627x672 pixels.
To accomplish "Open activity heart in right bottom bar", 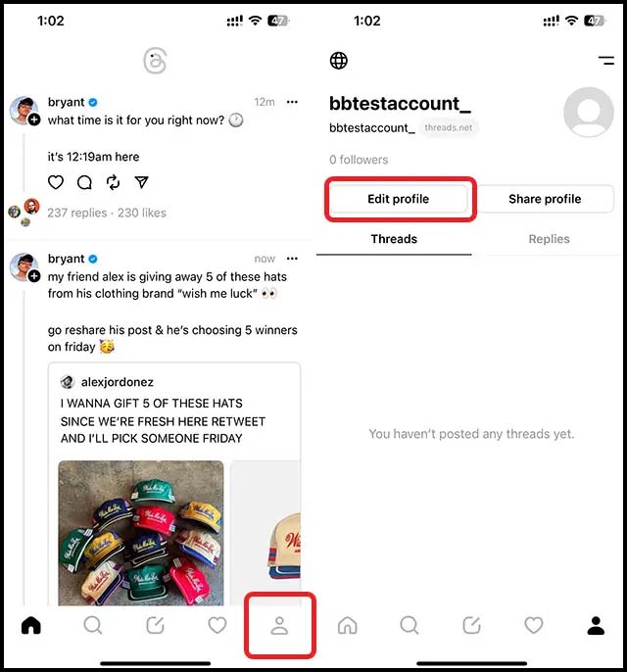I will (x=534, y=625).
